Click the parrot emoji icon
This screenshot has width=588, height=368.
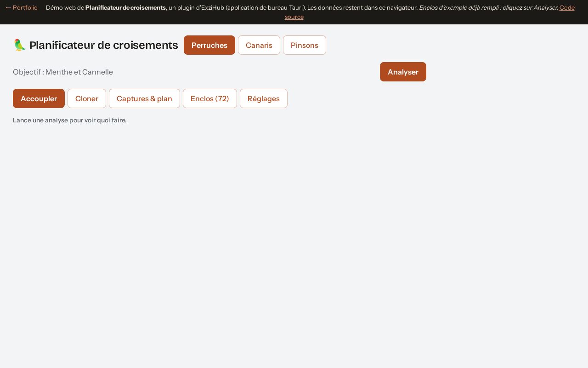[19, 45]
